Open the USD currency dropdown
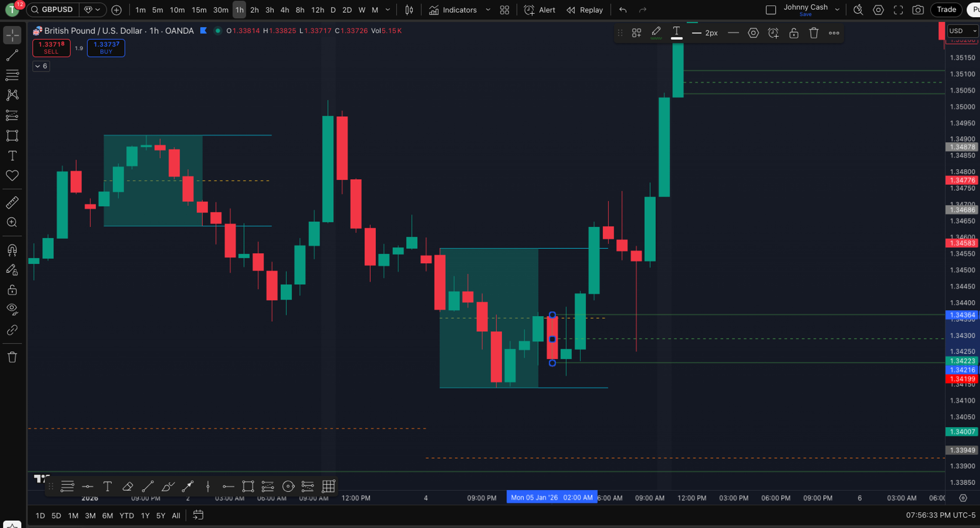 pos(963,31)
